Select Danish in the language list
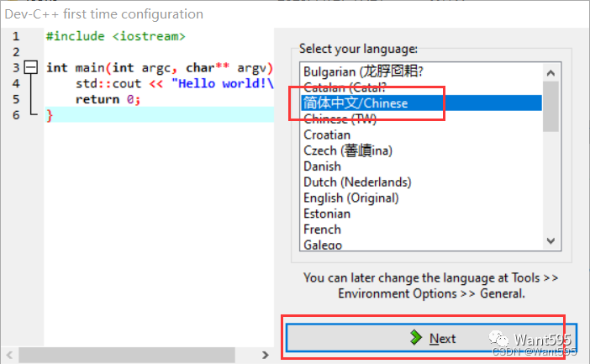This screenshot has height=364, width=590. 421,166
